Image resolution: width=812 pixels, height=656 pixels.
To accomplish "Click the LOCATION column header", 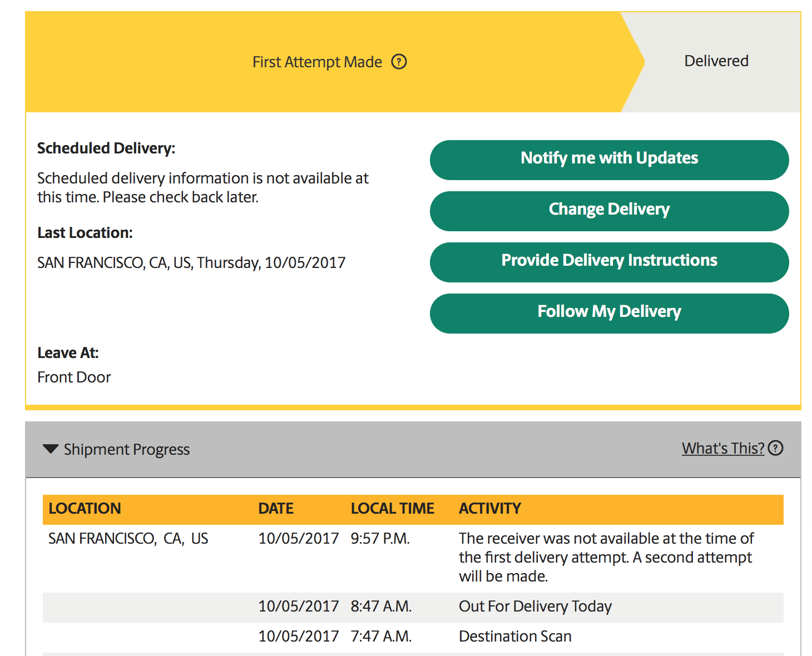I will pos(85,509).
